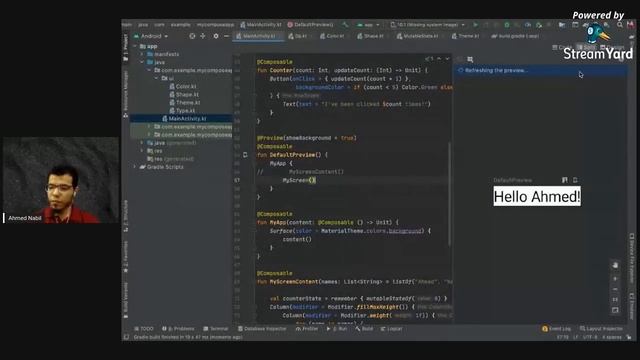
Task: Open the app run configuration dropdown
Action: (x=368, y=25)
